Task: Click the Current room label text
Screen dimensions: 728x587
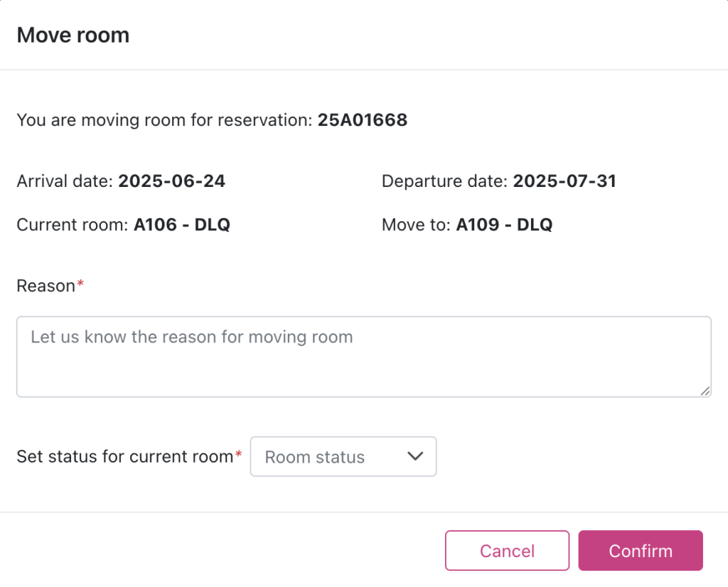Action: (73, 225)
